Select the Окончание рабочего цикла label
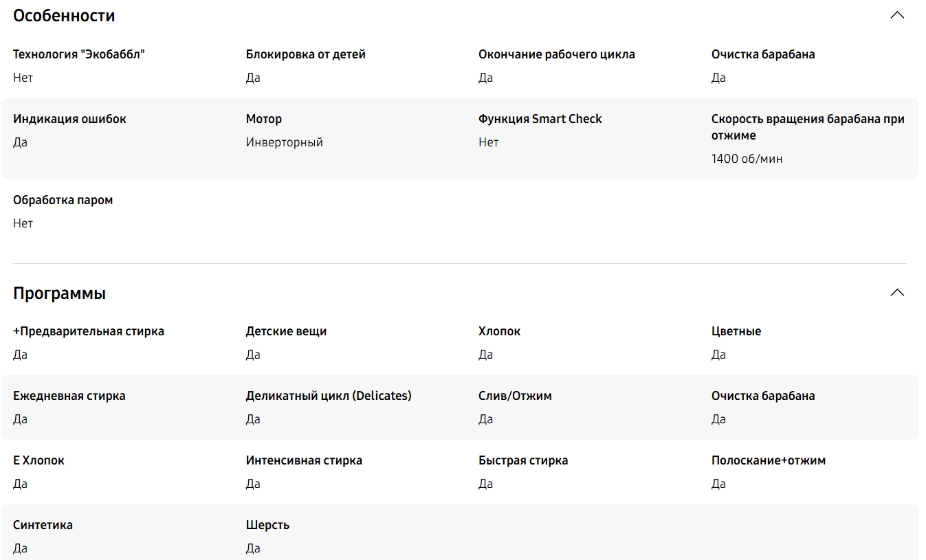This screenshot has height=560, width=926. pyautogui.click(x=557, y=54)
